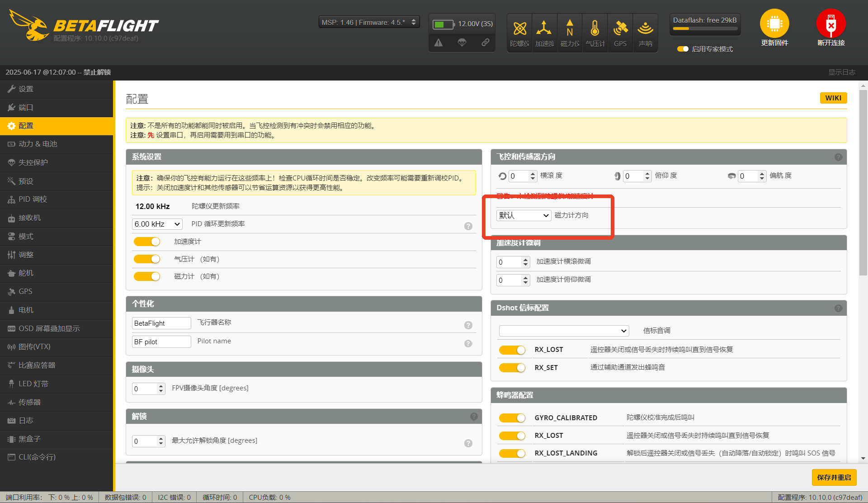Toggle Expert Mode switch
This screenshot has width=868, height=503.
pos(683,49)
